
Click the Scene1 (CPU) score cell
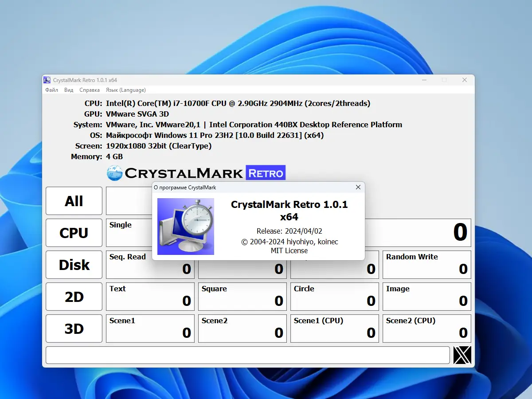click(x=335, y=329)
